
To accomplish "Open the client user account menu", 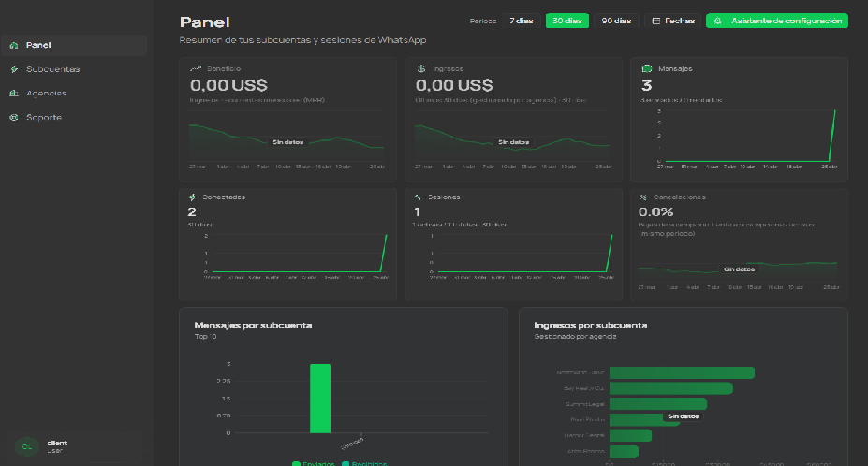I will point(74,446).
